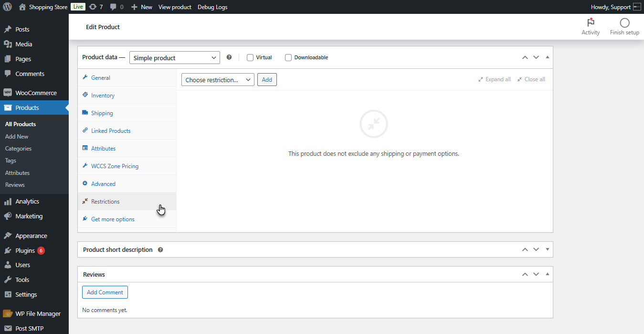
Task: Open the Tags submenu link
Action: tap(11, 161)
